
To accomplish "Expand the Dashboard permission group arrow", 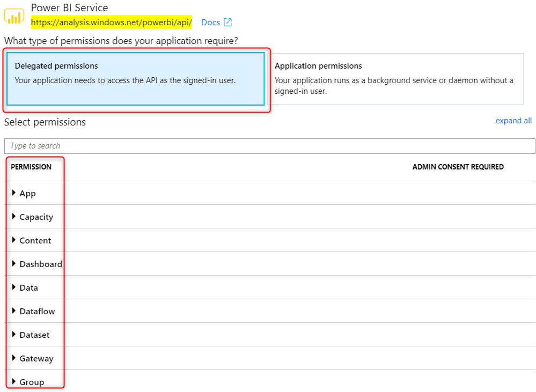I will coord(13,263).
